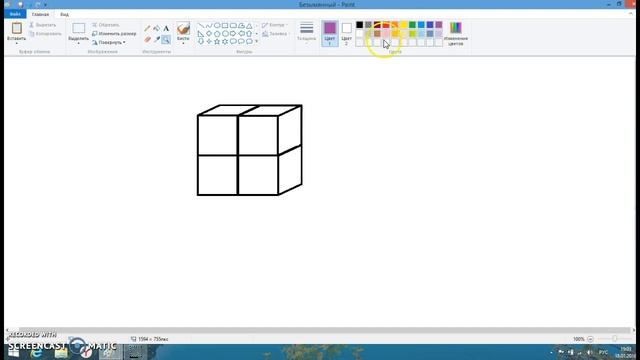Switch to the Вид tab
This screenshot has width=640, height=360.
pyautogui.click(x=64, y=14)
